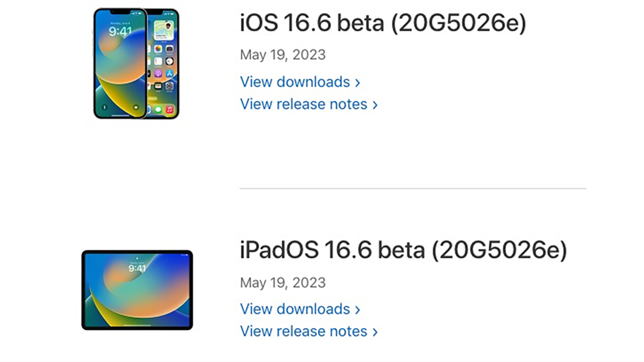Open View downloads for iPadOS 16.6 beta
The height and width of the screenshot is (362, 644).
coord(295,310)
